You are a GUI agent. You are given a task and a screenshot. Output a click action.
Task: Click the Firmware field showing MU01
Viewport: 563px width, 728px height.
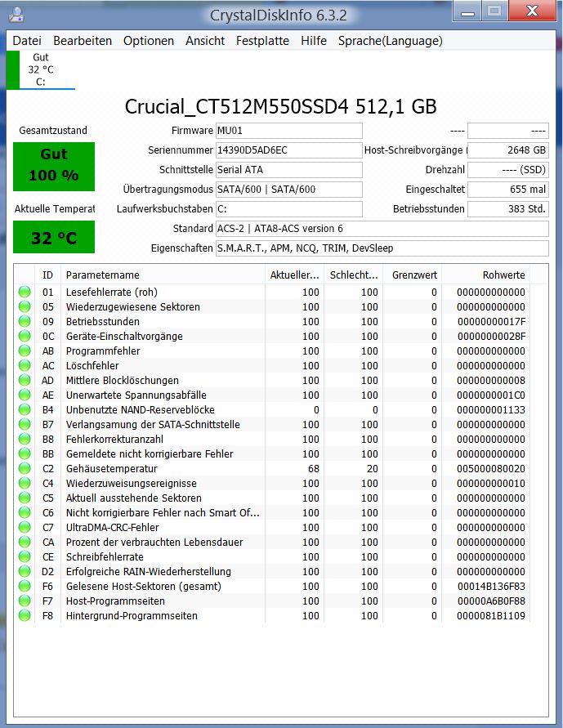[288, 131]
